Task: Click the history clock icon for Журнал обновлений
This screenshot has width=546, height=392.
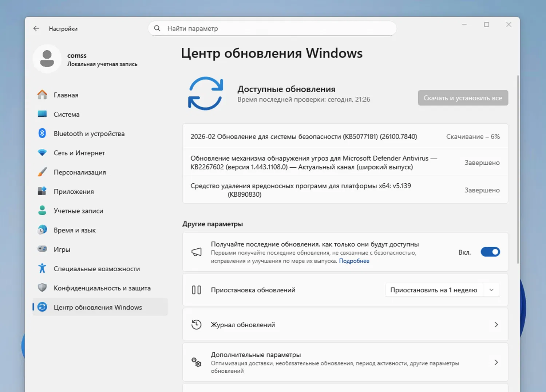Action: pyautogui.click(x=197, y=324)
